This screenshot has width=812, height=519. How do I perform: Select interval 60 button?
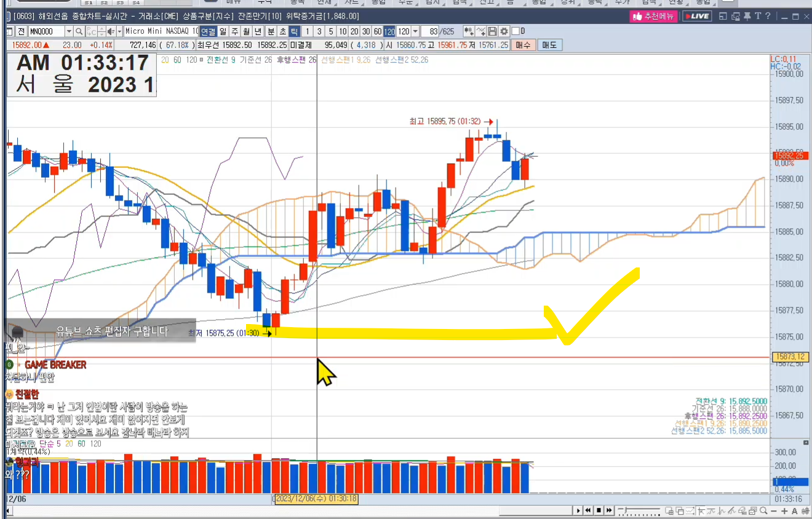[378, 31]
